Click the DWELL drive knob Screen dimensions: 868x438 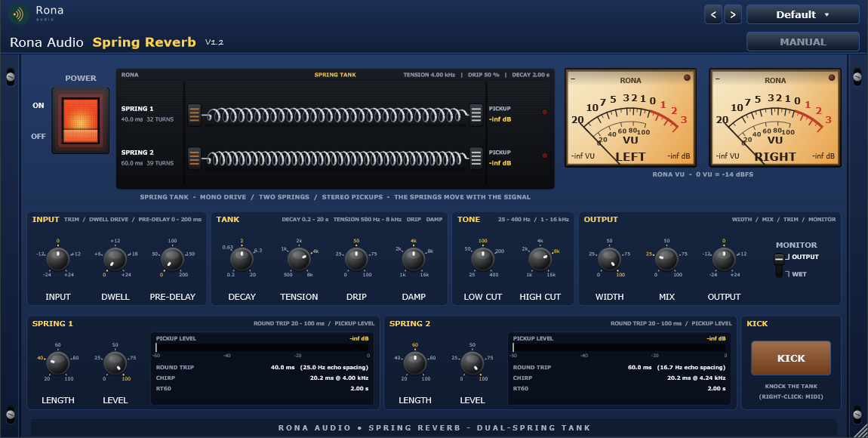[x=115, y=258]
